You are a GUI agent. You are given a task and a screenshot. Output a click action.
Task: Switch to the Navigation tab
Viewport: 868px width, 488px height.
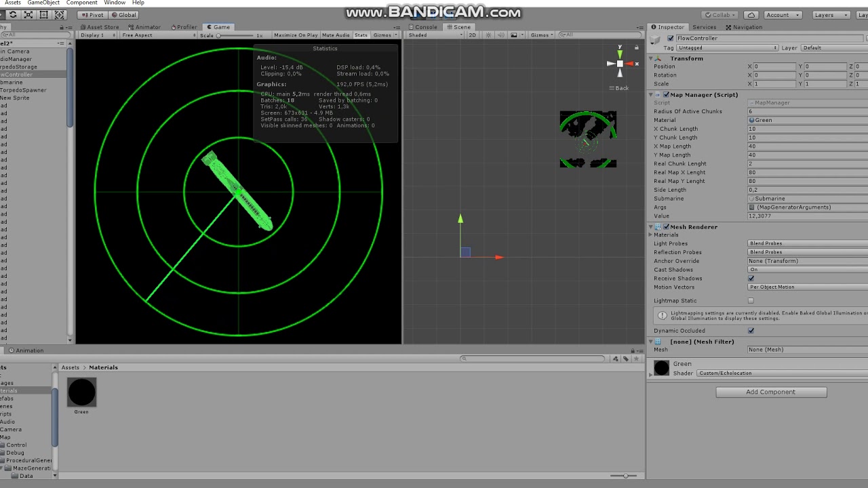click(744, 27)
